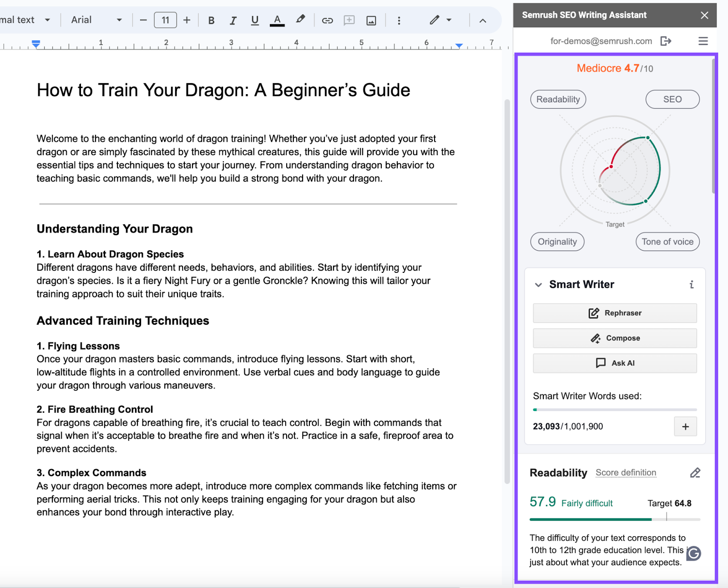Click the left indent marker on ruler
This screenshot has height=588, width=728.
36,44
